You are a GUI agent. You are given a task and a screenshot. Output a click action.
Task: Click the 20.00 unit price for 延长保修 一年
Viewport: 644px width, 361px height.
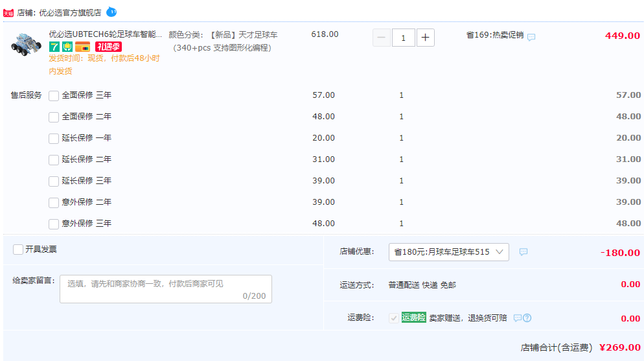(x=324, y=138)
